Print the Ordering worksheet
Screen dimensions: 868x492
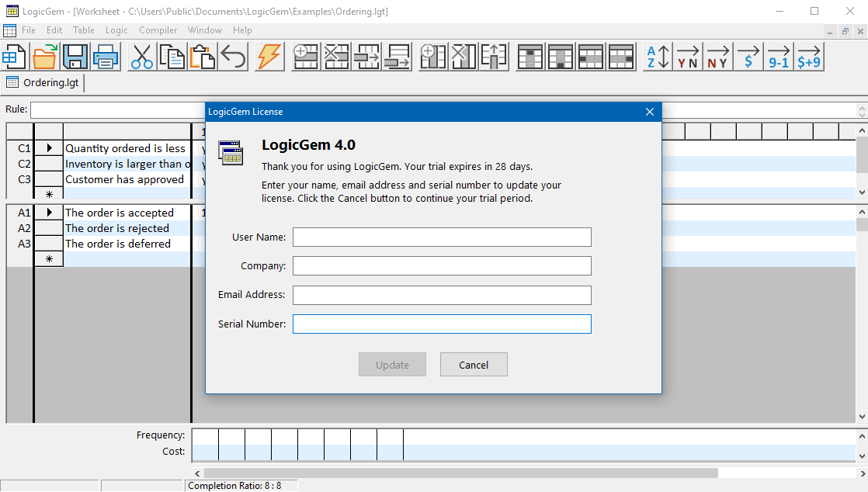[105, 56]
